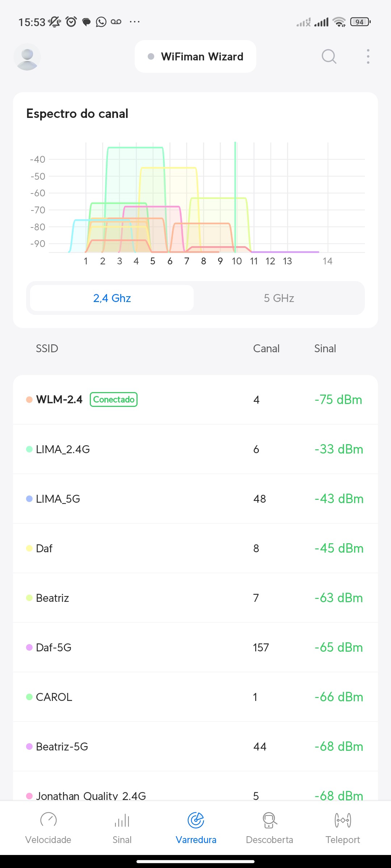Tap the search magnifier icon
Screen dimensions: 391x868
(x=329, y=56)
